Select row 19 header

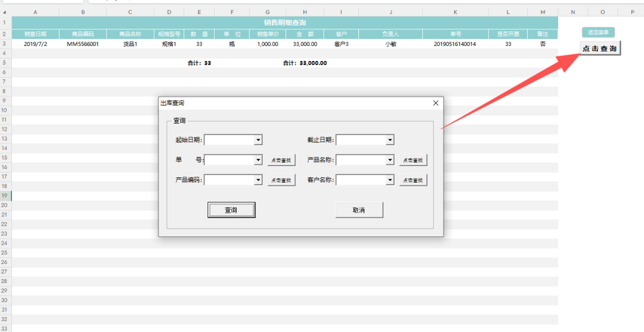[x=5, y=196]
